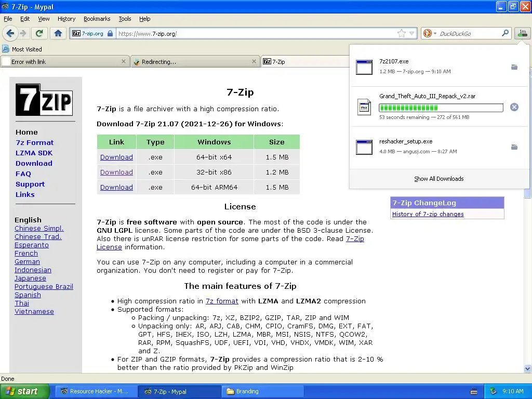Open the URL history dropdown arrow
532x399 pixels.
pos(411,33)
